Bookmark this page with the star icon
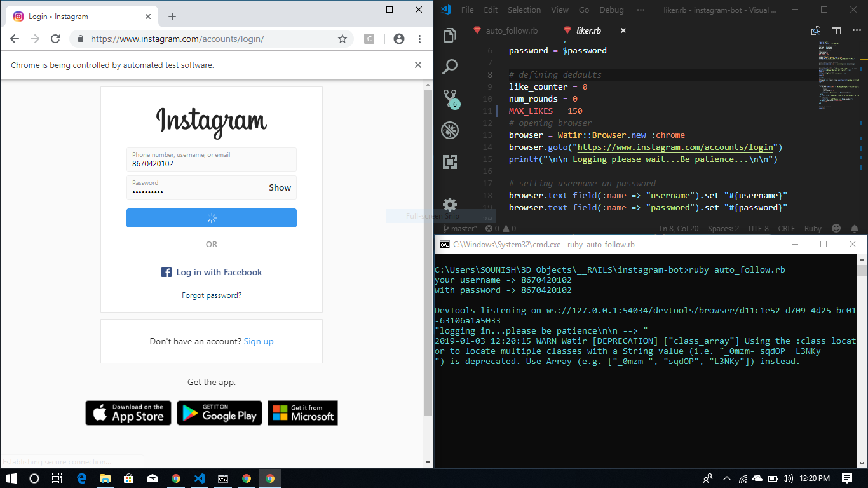This screenshot has width=868, height=488. tap(342, 39)
